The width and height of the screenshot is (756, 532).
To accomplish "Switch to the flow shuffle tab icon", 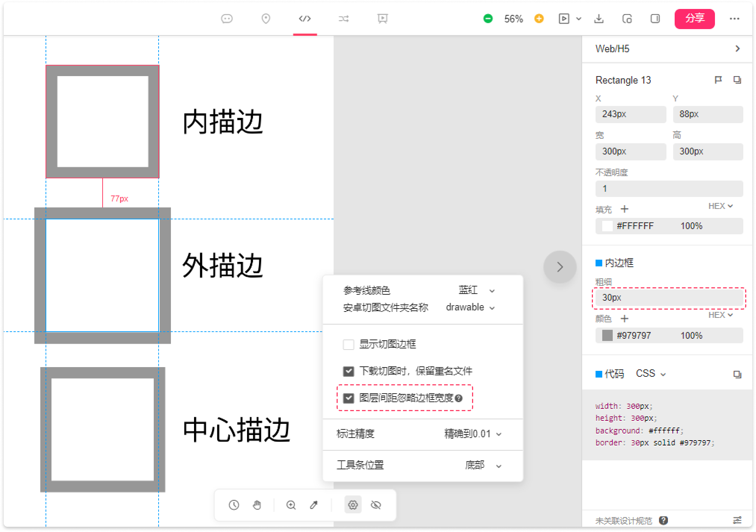I will point(343,19).
